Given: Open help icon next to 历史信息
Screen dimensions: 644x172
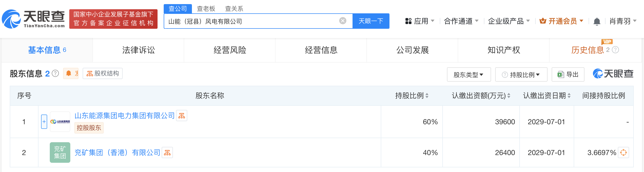Looking at the screenshot, I should click(616, 50).
